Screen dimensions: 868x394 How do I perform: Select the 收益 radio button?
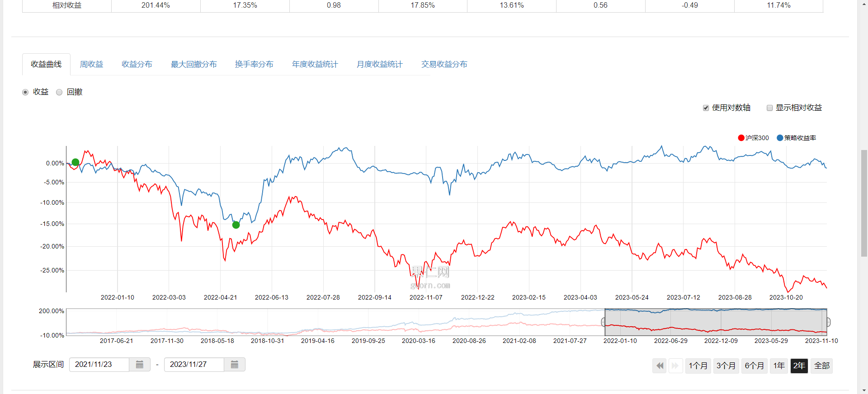(25, 92)
